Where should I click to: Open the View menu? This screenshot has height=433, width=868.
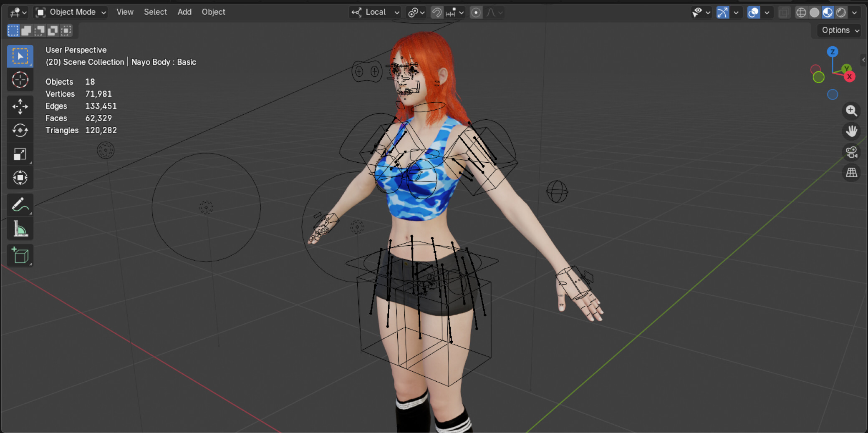[x=125, y=12]
